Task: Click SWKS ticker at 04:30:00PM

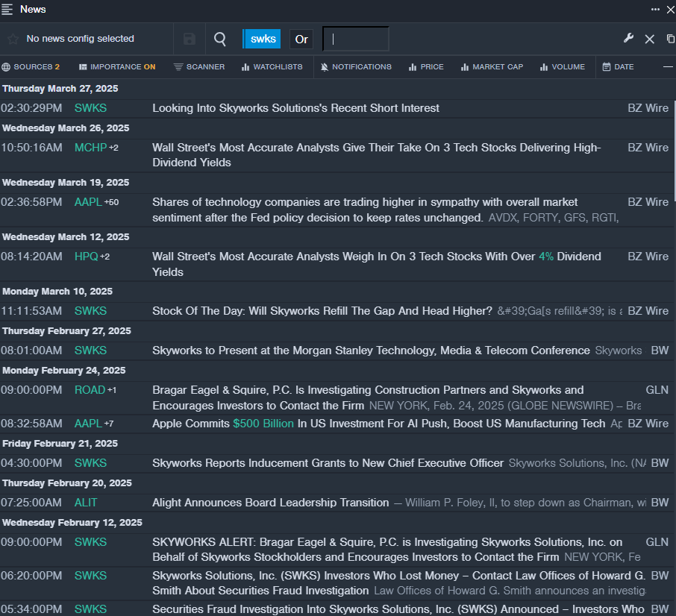Action: (x=90, y=463)
